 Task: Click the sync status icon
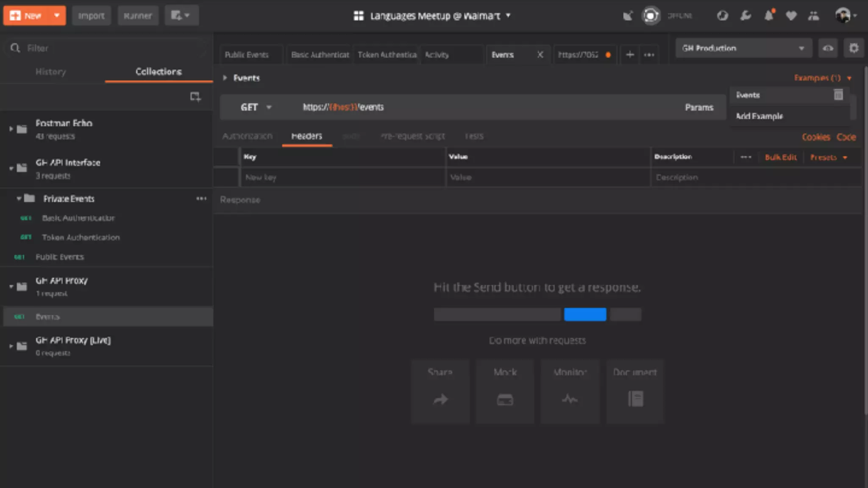point(651,16)
